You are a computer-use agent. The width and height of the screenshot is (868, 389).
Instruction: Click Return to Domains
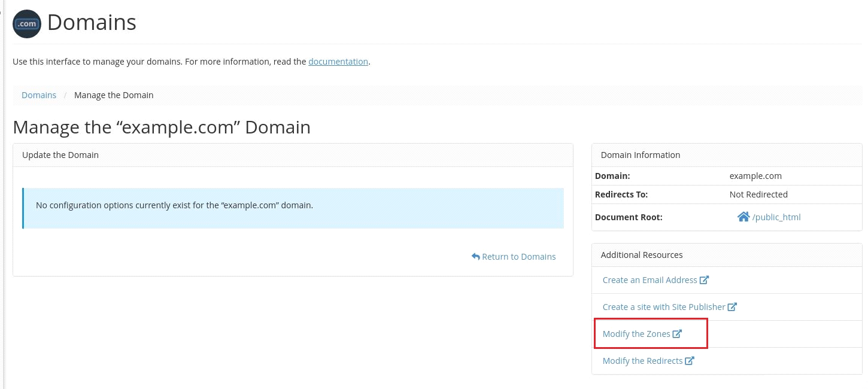518,256
